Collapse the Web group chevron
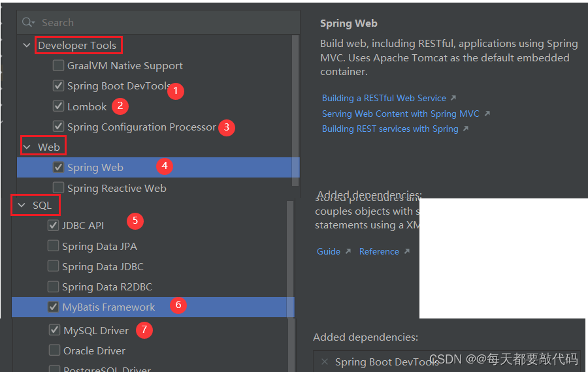Viewport: 588px width, 372px height. coord(27,147)
